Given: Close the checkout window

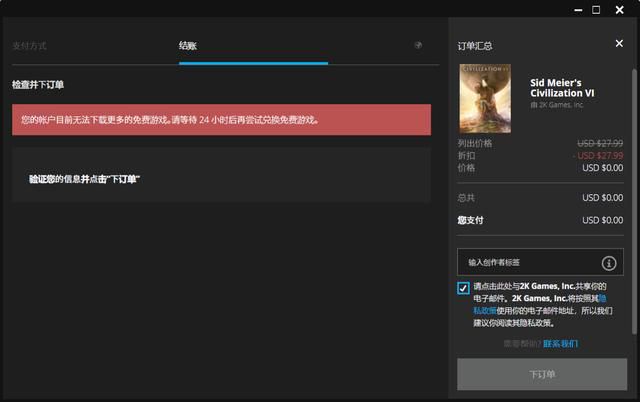Looking at the screenshot, I should click(620, 10).
